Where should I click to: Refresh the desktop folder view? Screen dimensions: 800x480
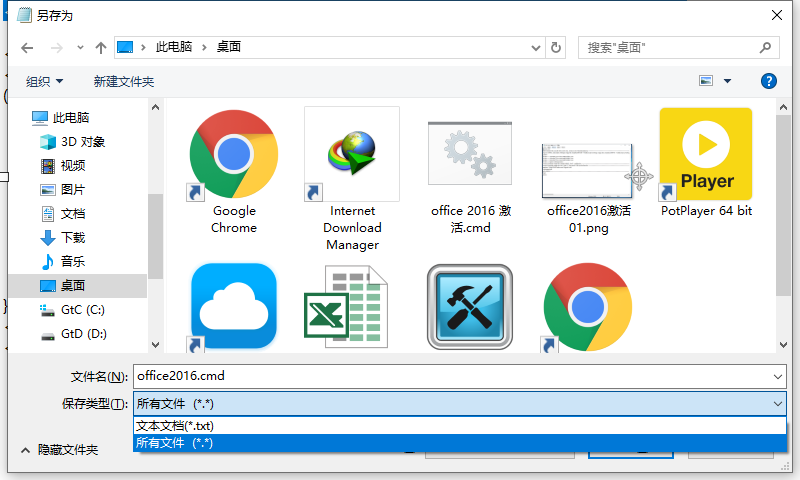coord(556,47)
